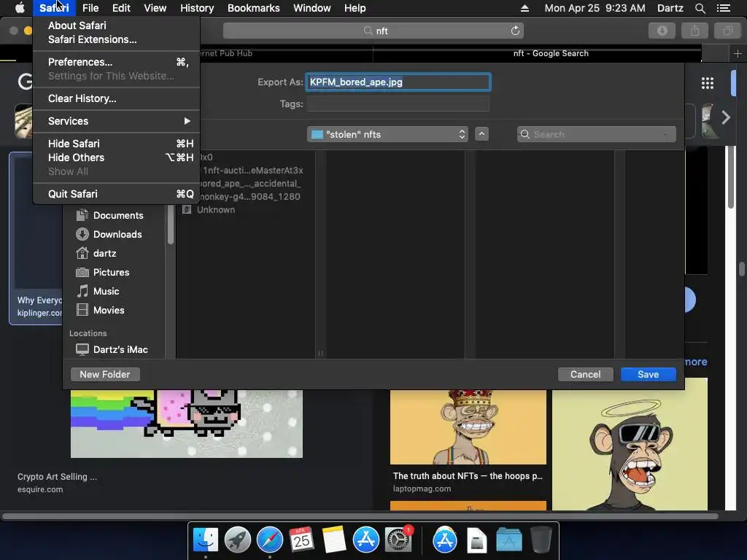The width and height of the screenshot is (747, 560).
Task: Open App Store from the Dock
Action: [x=365, y=540]
